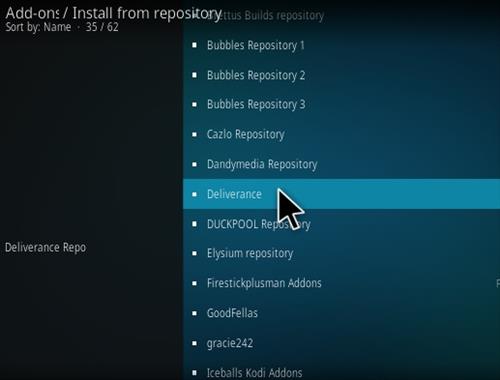
Task: Click bullet icon beside GoodFellas
Action: [x=194, y=313]
